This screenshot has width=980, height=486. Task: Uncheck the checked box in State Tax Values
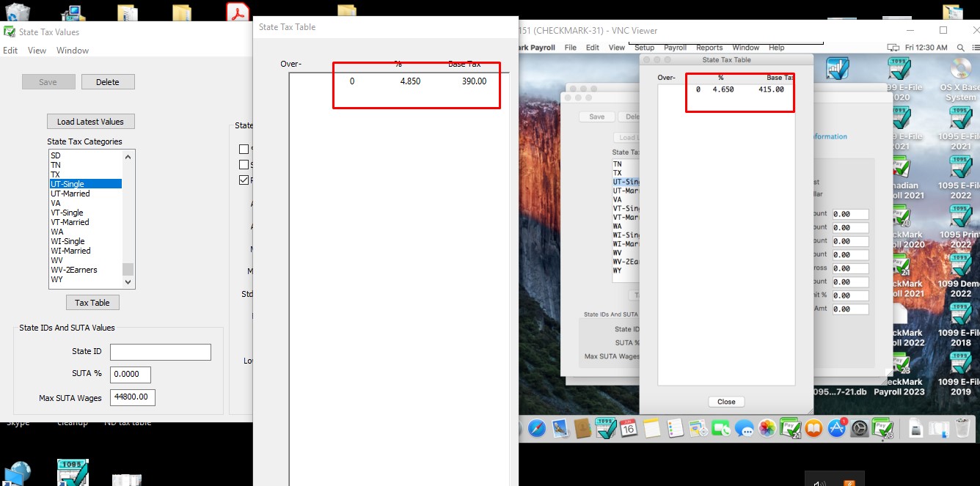click(244, 180)
